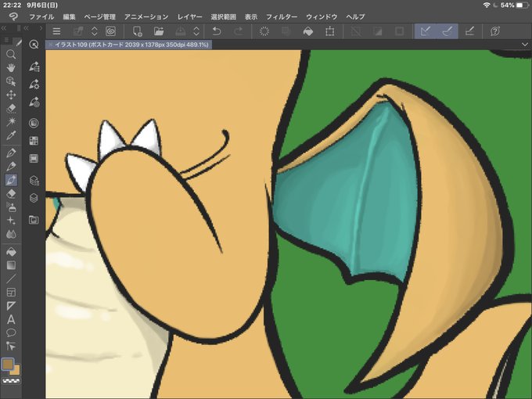Select the Zoom magnifier tool
This screenshot has width=532, height=399.
tap(11, 54)
